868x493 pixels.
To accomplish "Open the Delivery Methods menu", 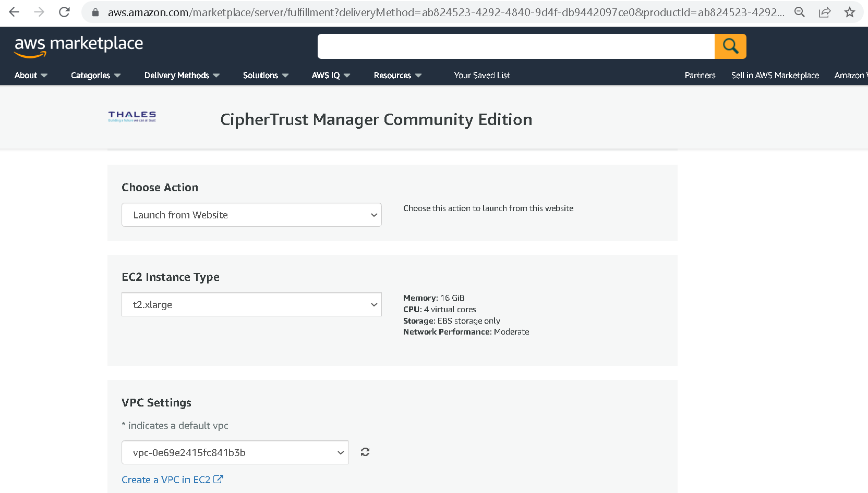I will point(182,76).
